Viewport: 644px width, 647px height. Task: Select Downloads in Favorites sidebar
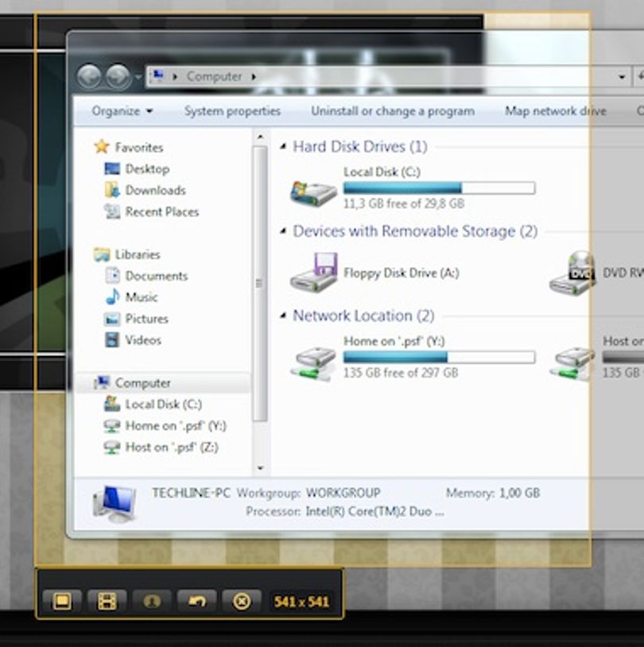[x=155, y=190]
